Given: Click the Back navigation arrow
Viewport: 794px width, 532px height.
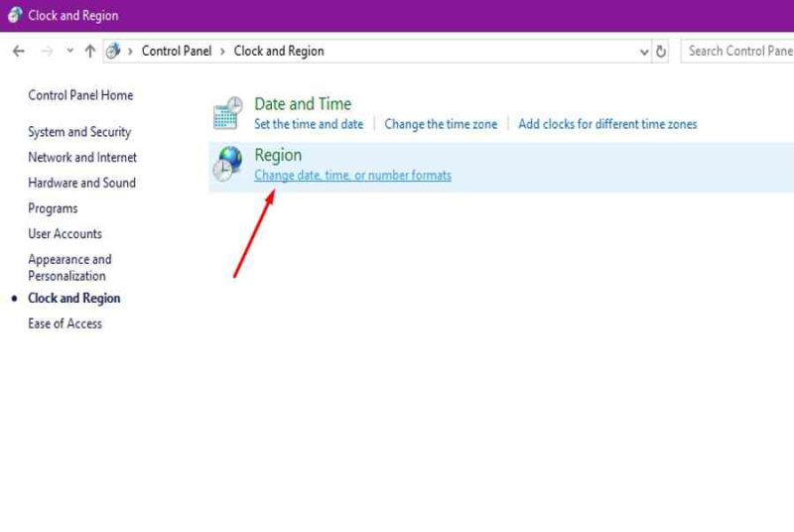Looking at the screenshot, I should 19,52.
